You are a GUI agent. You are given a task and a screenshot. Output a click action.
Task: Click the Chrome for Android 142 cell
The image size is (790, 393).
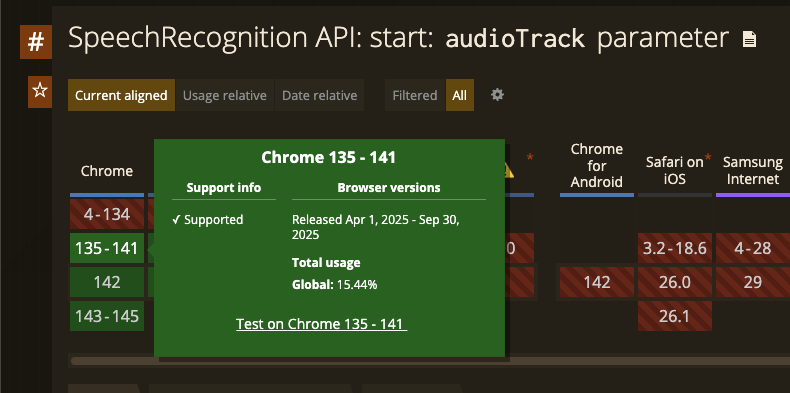pos(597,282)
